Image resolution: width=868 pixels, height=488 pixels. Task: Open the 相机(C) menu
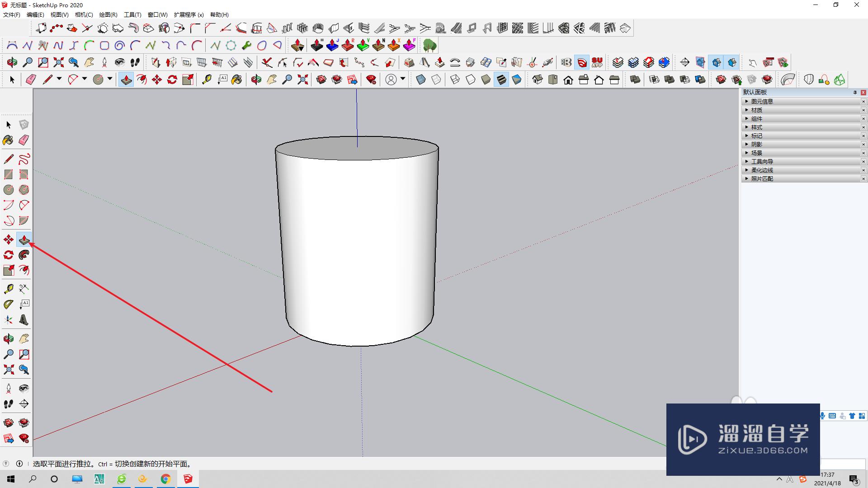click(x=84, y=14)
